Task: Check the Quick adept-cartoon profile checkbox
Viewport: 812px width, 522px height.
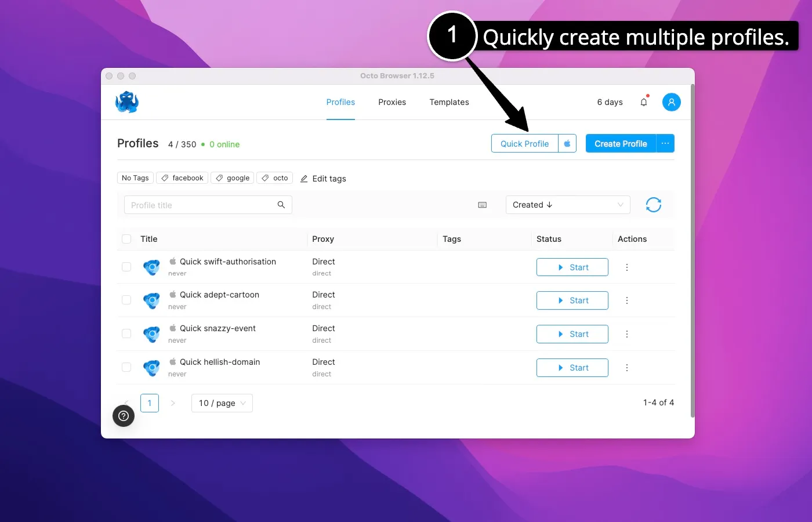Action: [x=126, y=300]
